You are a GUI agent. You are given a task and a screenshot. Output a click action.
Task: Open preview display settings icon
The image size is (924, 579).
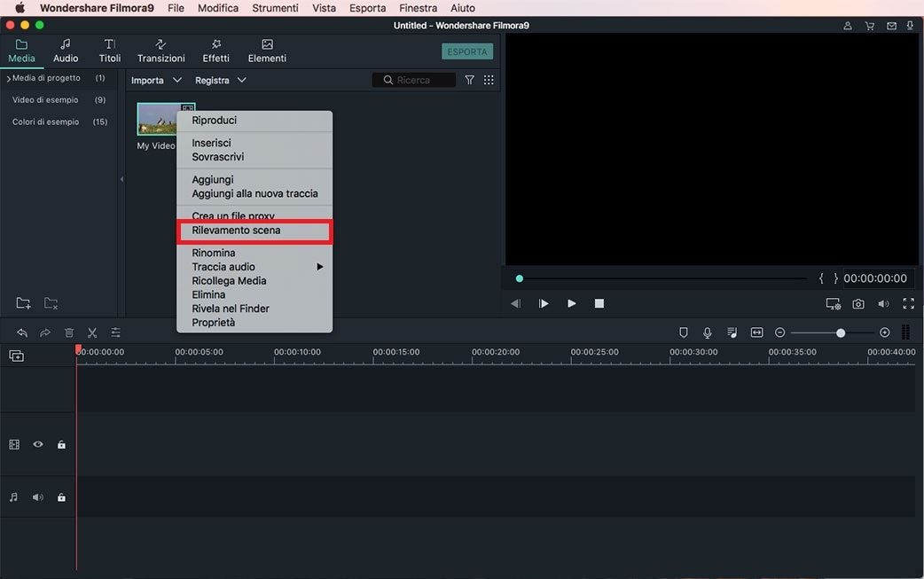[833, 304]
